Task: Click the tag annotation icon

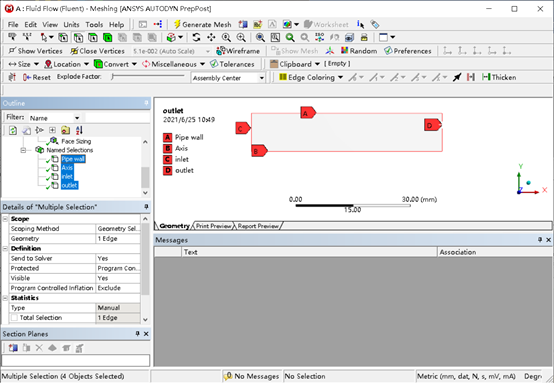Action: click(375, 24)
